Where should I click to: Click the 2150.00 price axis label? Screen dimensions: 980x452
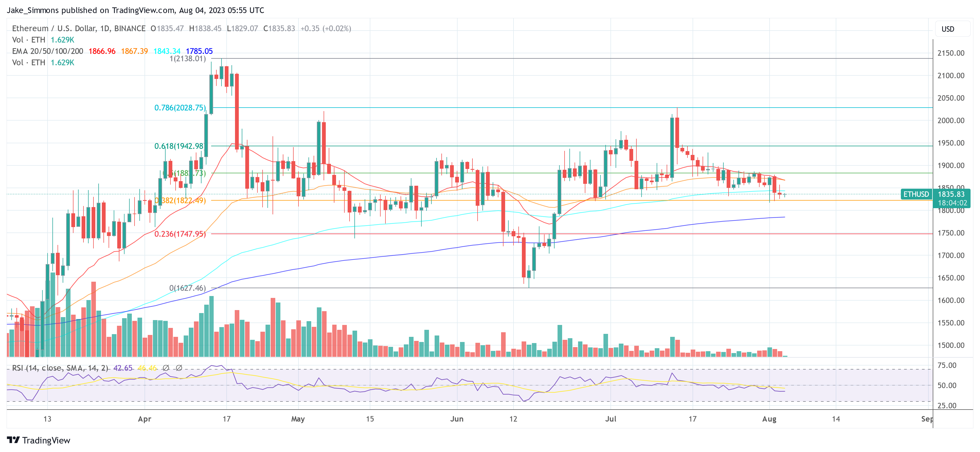tap(951, 53)
